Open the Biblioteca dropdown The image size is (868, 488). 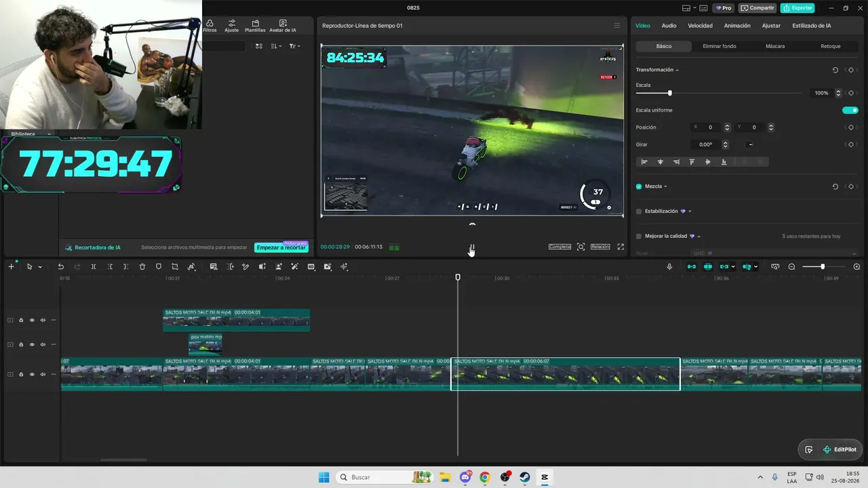pyautogui.click(x=31, y=134)
